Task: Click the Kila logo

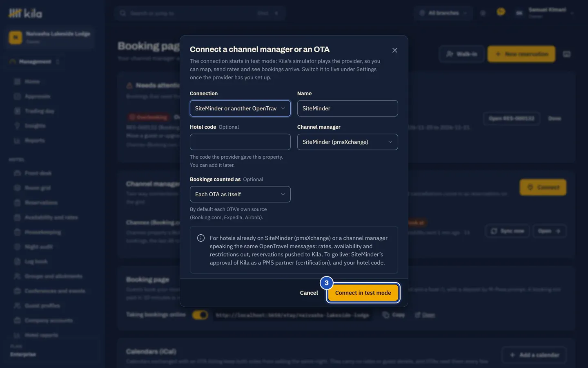Action: pos(25,13)
